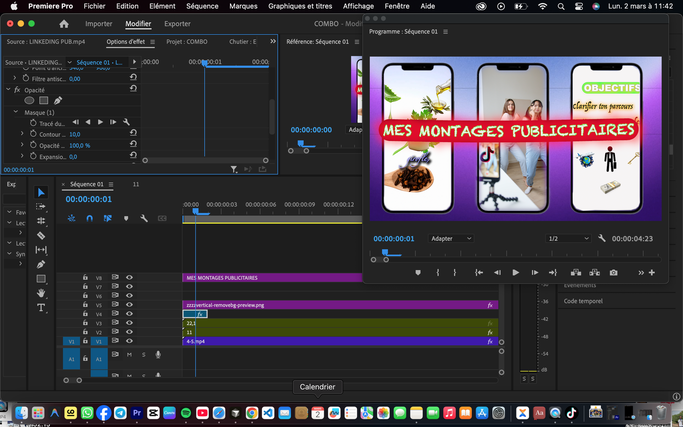Screen dimensions: 683x427
Task: Hide track V8 with its eye icon
Action: pyautogui.click(x=129, y=278)
